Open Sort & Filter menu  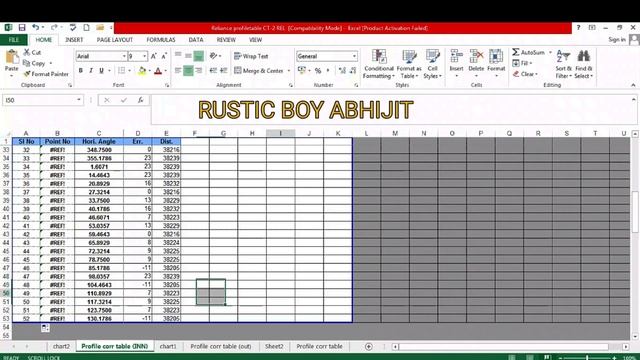[x=563, y=64]
